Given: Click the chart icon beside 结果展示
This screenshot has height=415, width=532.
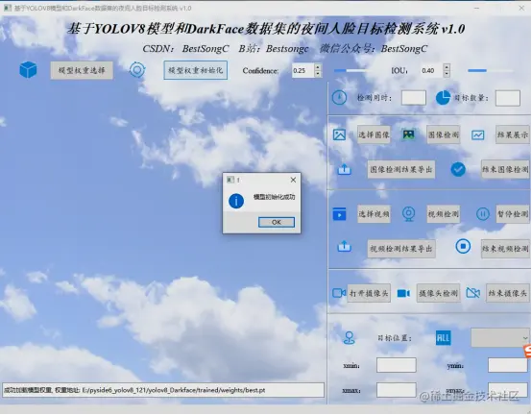Looking at the screenshot, I should point(477,135).
